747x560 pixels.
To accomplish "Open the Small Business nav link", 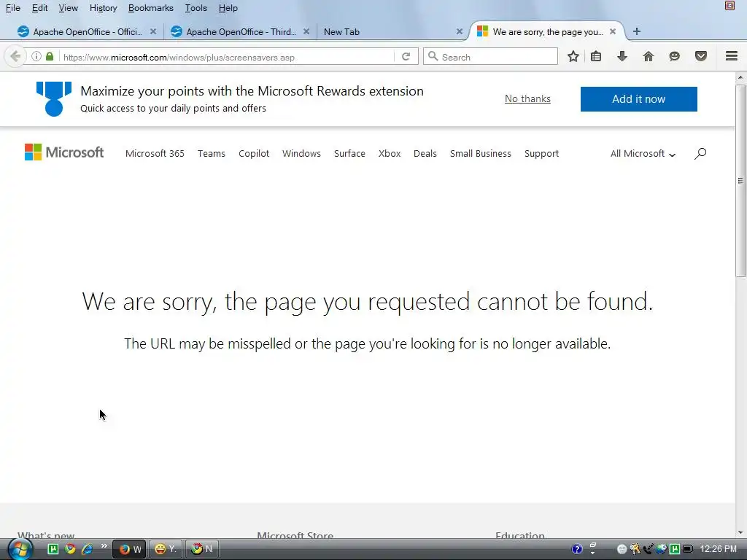I will 480,153.
